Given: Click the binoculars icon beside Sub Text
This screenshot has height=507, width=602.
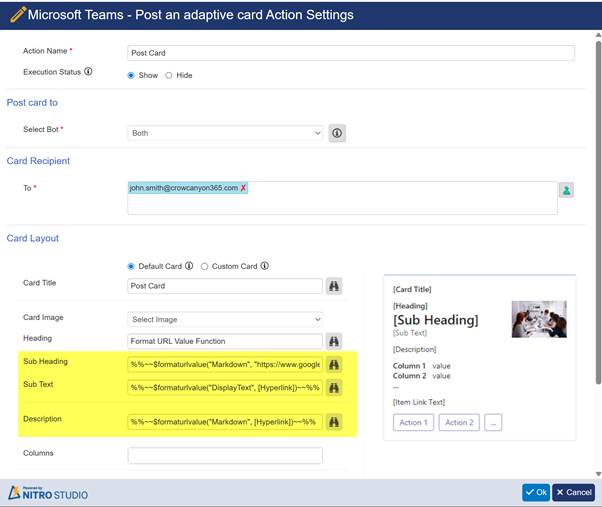Looking at the screenshot, I should click(334, 388).
